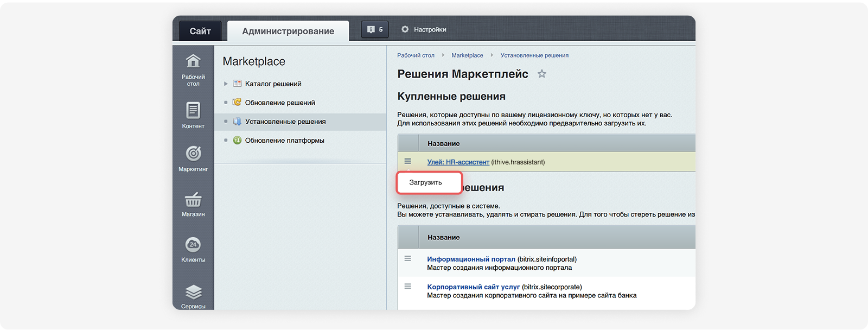This screenshot has width=868, height=330.
Task: Open row menu for Улей: HR-ассистент
Action: pyautogui.click(x=407, y=161)
